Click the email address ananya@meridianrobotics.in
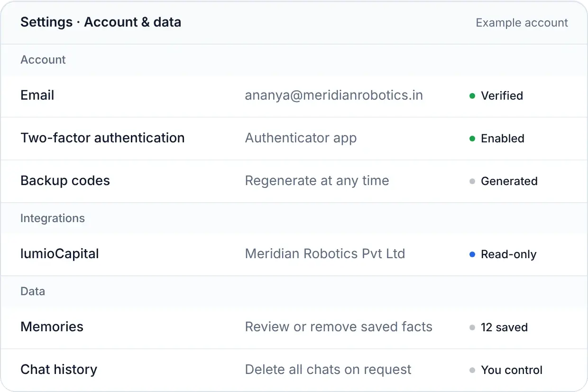This screenshot has width=588, height=392. pyautogui.click(x=334, y=95)
